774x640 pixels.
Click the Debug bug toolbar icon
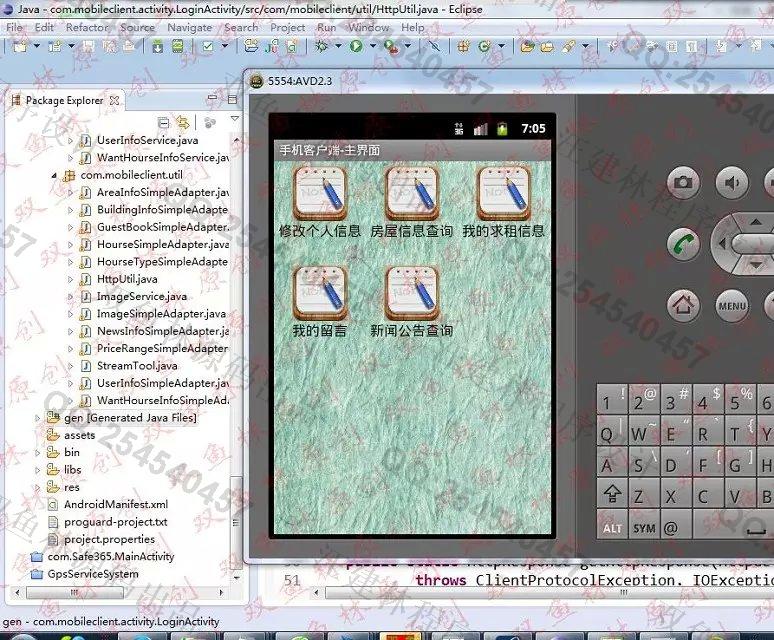point(321,46)
